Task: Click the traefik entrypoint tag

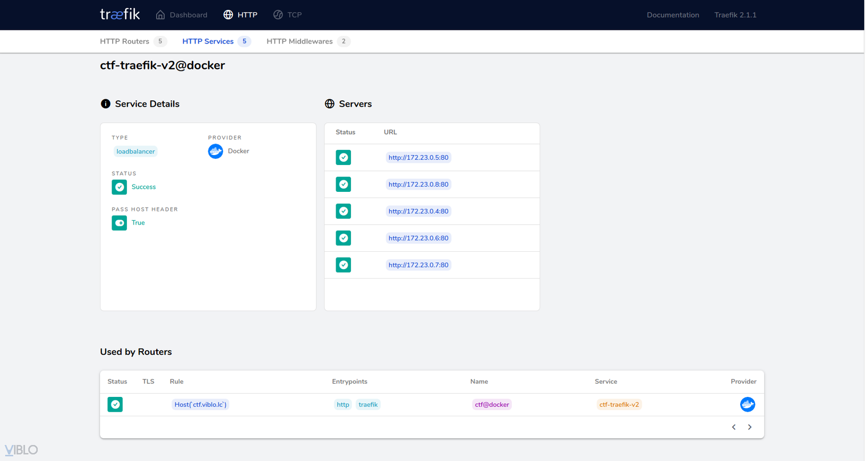Action: pos(368,404)
